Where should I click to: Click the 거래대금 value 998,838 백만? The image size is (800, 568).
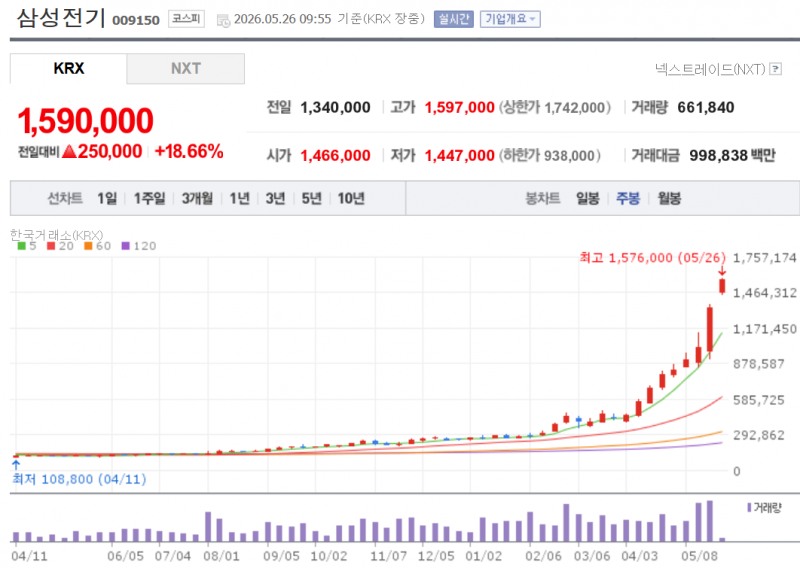coord(732,155)
